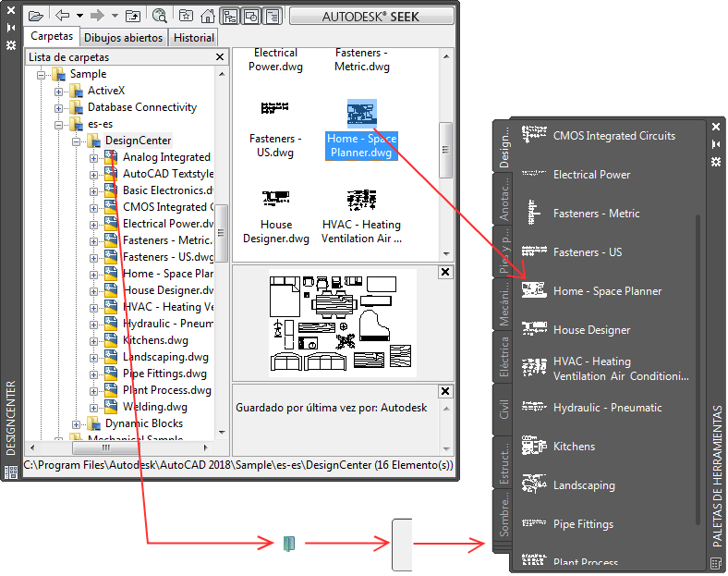Open the Forward history dropdown arrow

click(115, 16)
